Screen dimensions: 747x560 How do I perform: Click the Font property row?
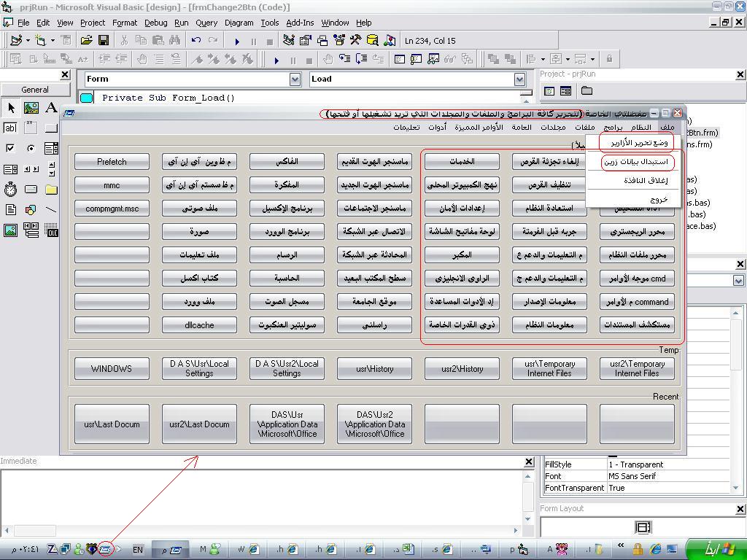pyautogui.click(x=636, y=476)
